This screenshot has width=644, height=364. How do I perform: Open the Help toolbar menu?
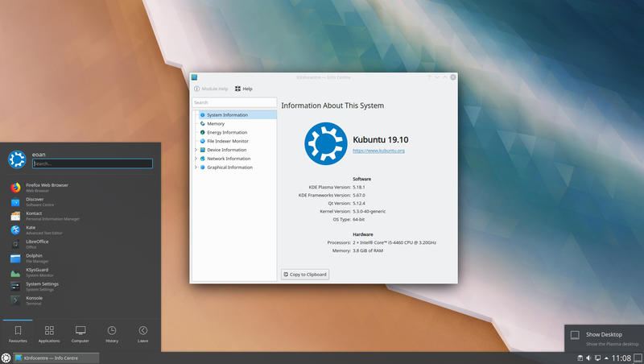[244, 89]
